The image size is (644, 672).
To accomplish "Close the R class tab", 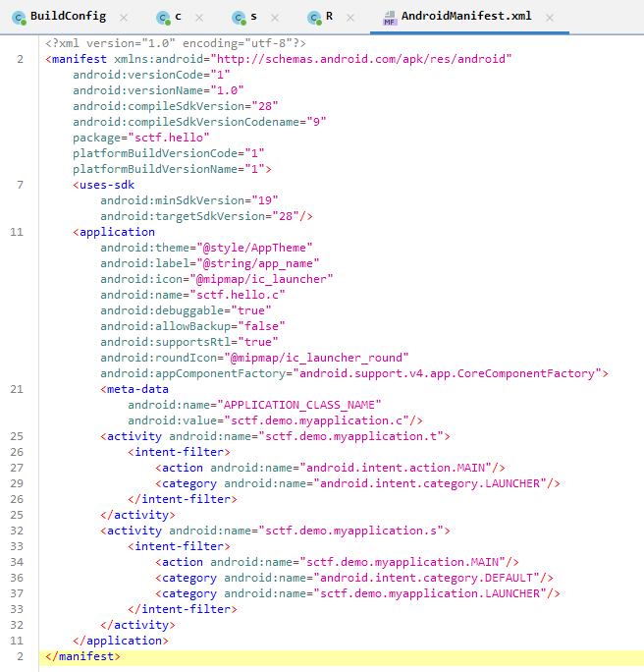I will tap(351, 18).
